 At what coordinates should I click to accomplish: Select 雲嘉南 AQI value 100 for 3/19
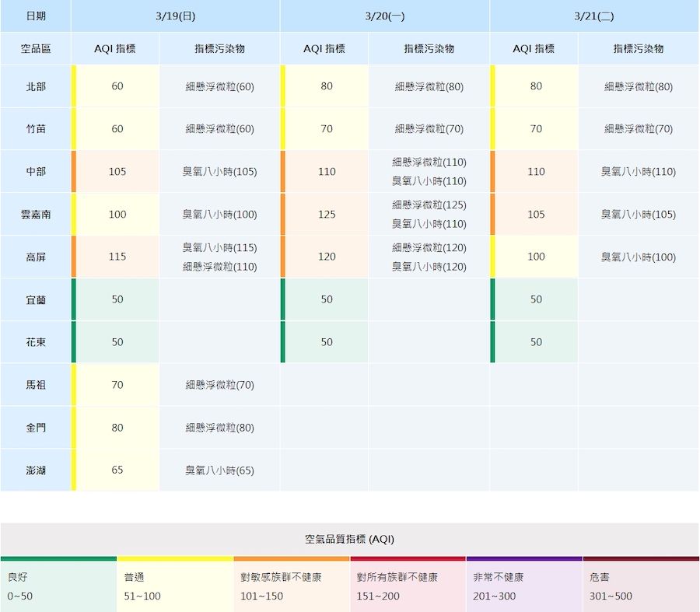[x=117, y=215]
